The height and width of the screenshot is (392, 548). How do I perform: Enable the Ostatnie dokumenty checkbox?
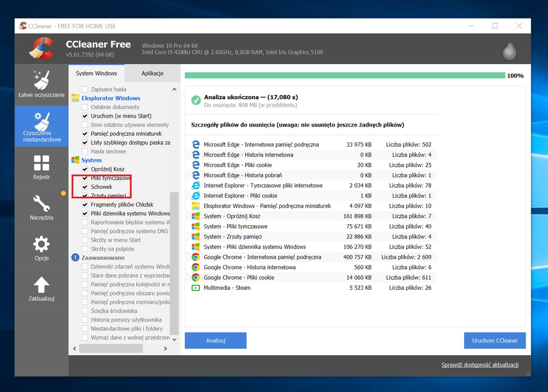(x=85, y=107)
